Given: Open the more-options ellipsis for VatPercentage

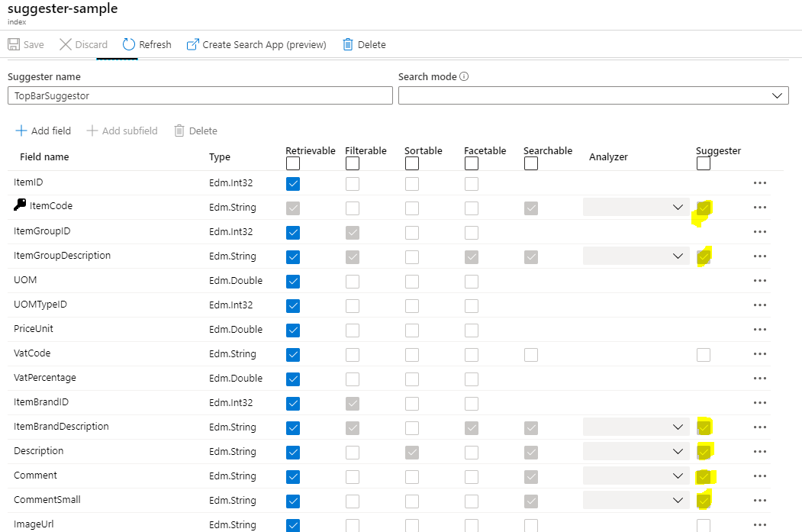Looking at the screenshot, I should [x=760, y=378].
